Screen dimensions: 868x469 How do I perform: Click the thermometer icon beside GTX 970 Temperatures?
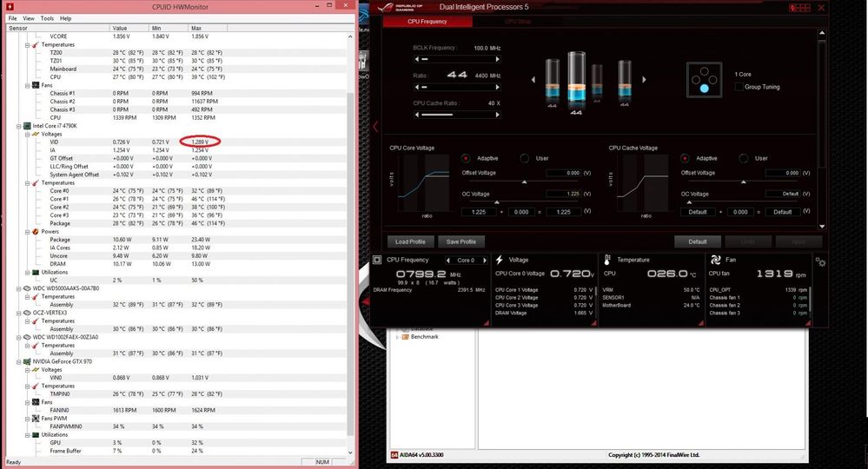[36, 386]
